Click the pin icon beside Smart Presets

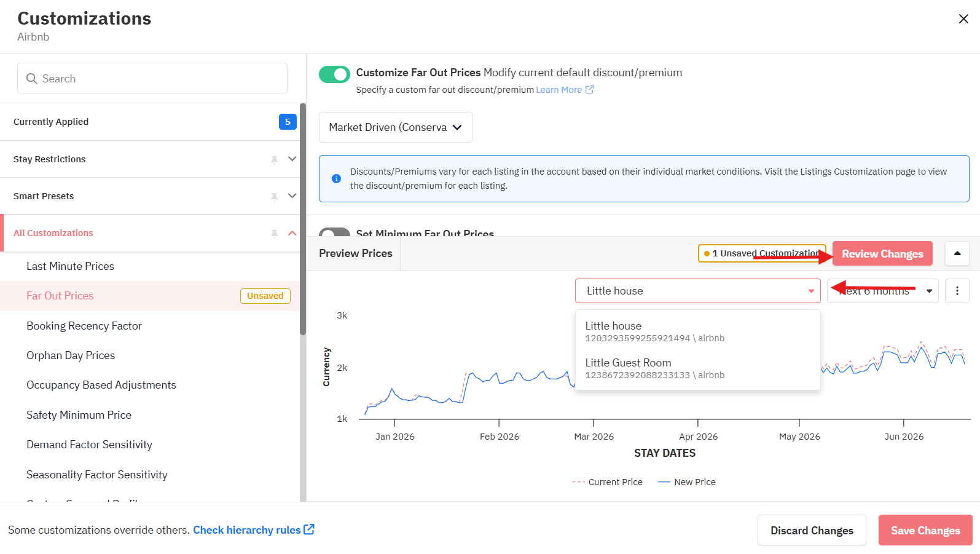click(x=274, y=197)
